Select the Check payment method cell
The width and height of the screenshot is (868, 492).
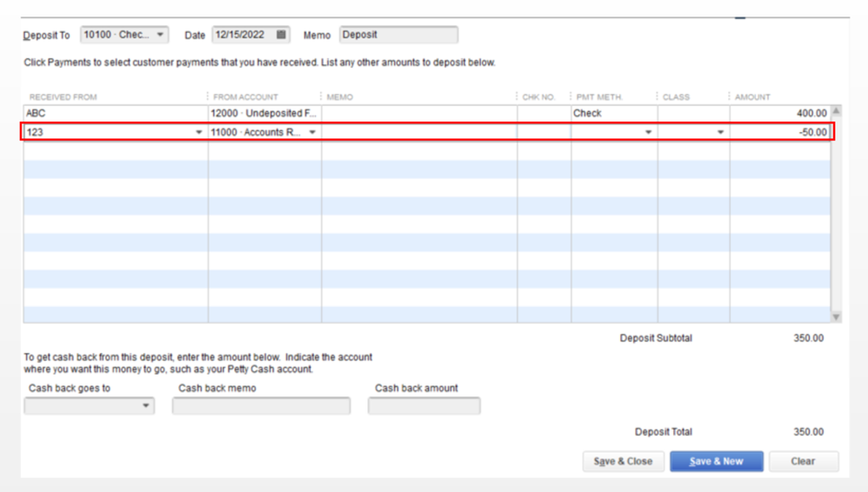[x=614, y=113]
